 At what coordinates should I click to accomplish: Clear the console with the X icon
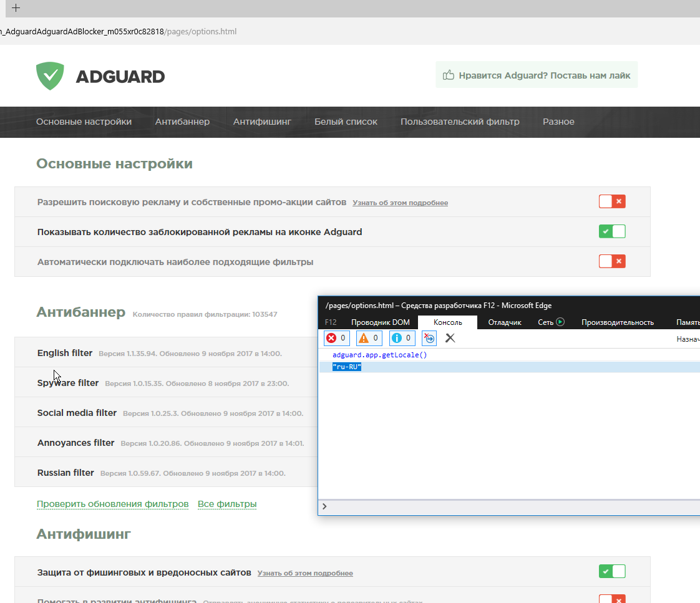pos(450,338)
